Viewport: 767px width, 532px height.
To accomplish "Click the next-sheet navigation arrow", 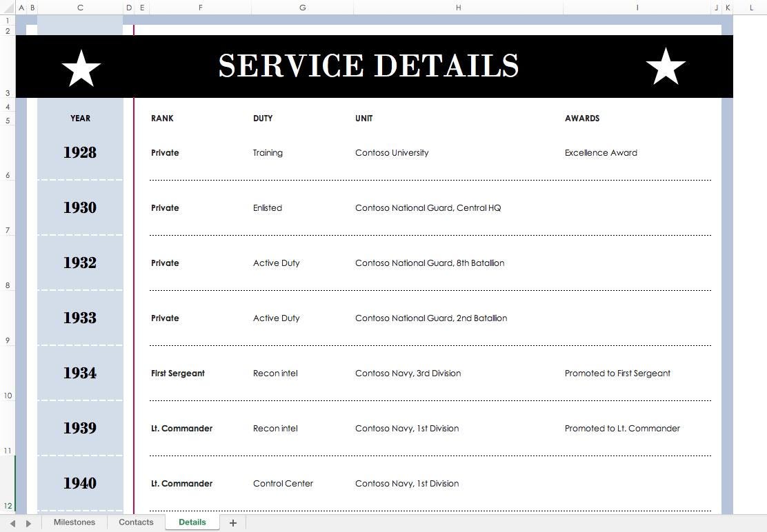I will [28, 522].
